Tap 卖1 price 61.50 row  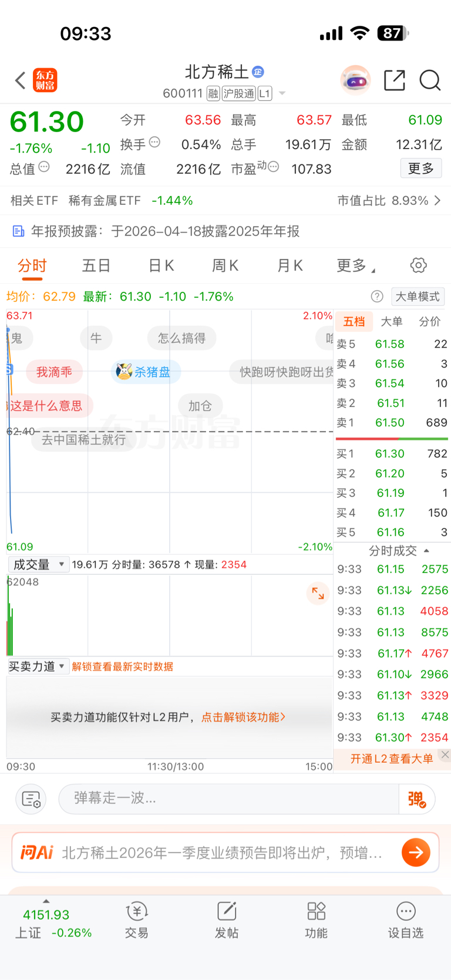pyautogui.click(x=392, y=423)
